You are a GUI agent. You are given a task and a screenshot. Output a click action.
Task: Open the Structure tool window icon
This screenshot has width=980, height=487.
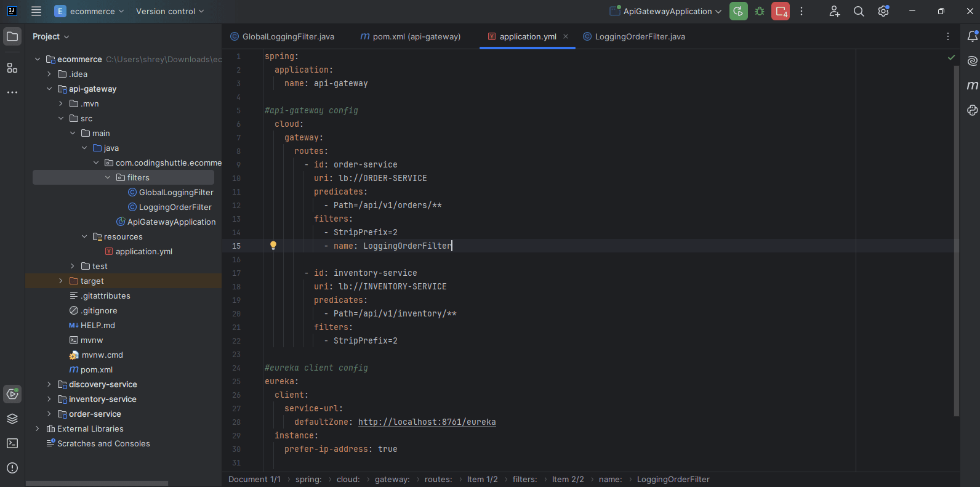coord(12,68)
